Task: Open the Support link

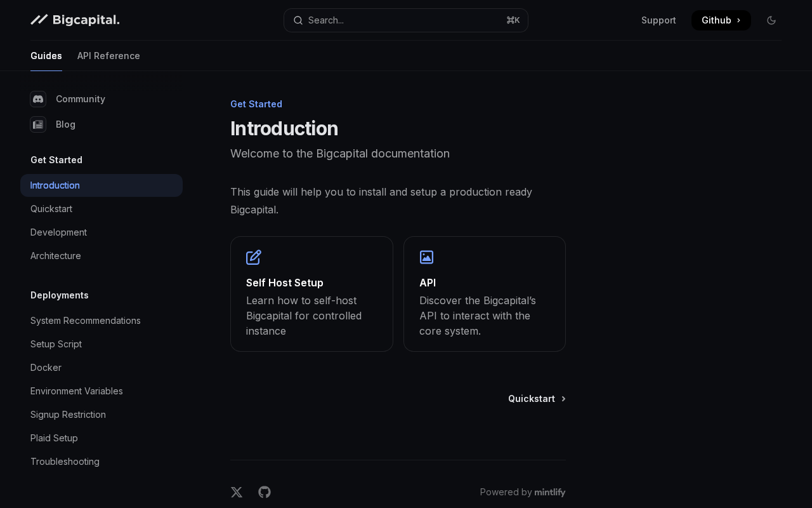Action: 658,20
